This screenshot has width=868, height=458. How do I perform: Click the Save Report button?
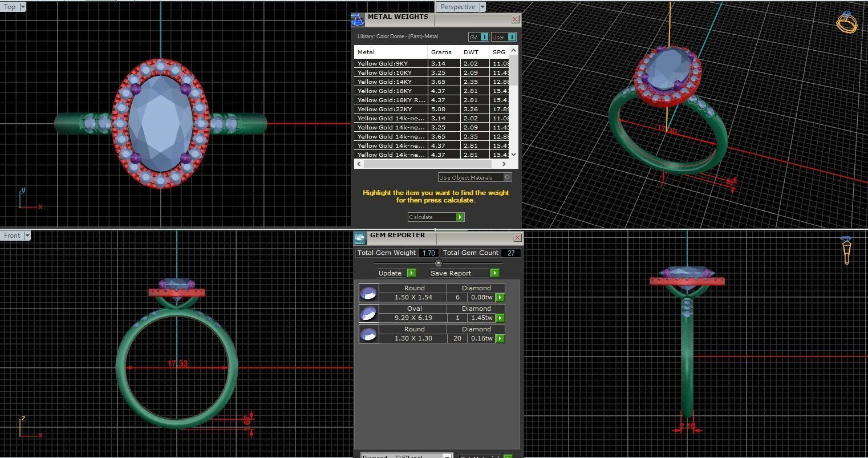pyautogui.click(x=464, y=273)
